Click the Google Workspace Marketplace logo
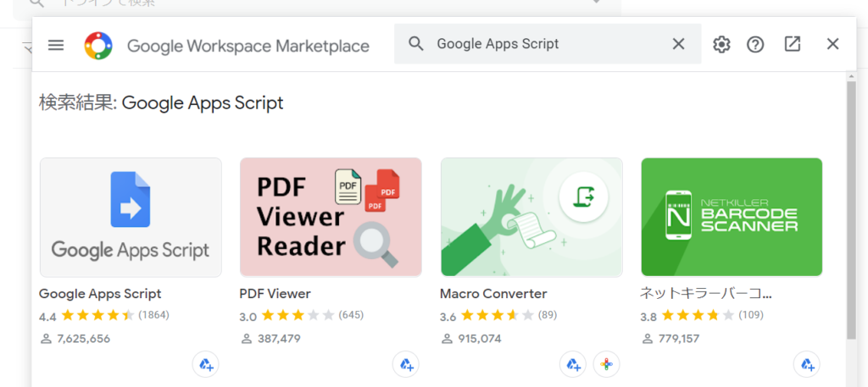The image size is (868, 387). tap(98, 45)
